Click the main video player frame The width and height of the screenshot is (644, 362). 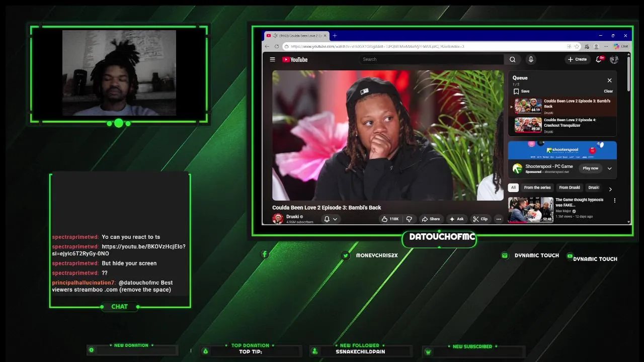(387, 135)
